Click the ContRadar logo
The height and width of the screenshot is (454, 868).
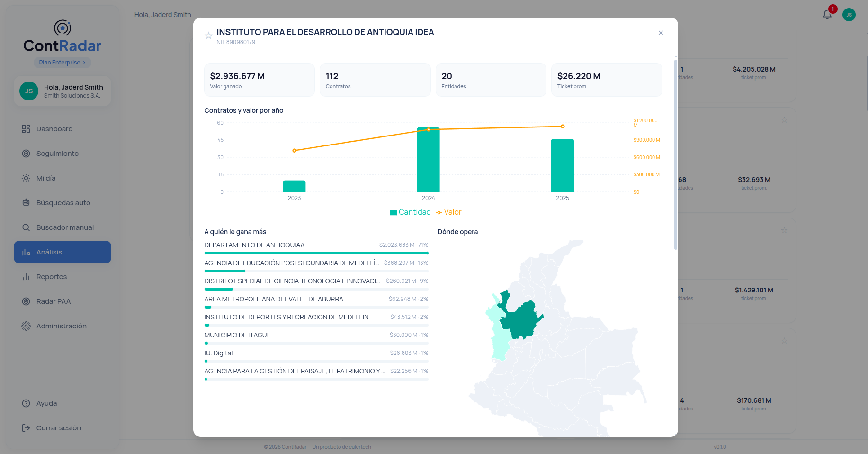63,36
